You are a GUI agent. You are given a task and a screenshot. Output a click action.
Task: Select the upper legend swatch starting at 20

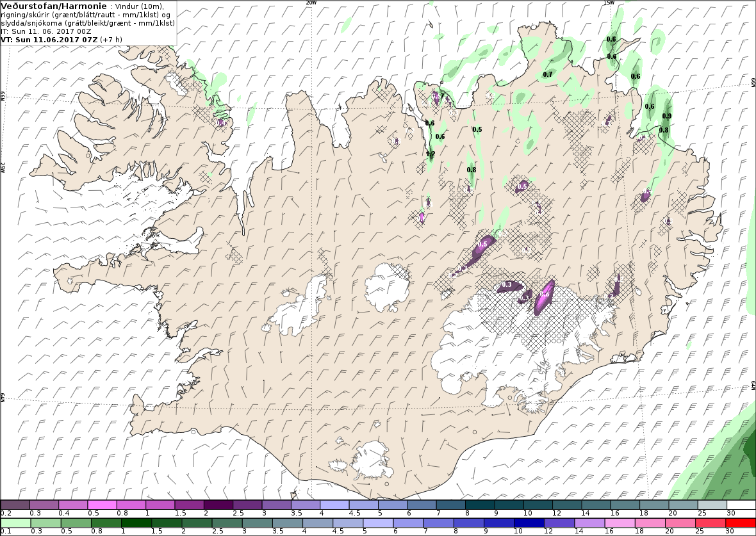(683, 505)
